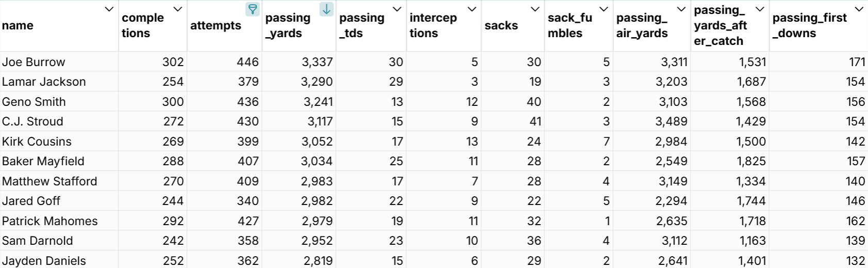Click the attempts column header label
Screen dimensions: 868x268
(x=215, y=25)
